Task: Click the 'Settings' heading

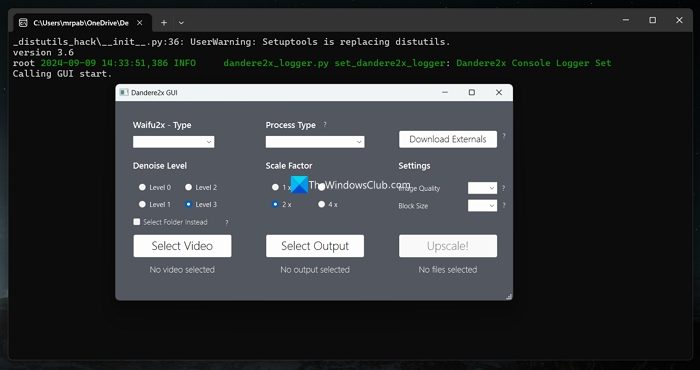Action: point(414,166)
